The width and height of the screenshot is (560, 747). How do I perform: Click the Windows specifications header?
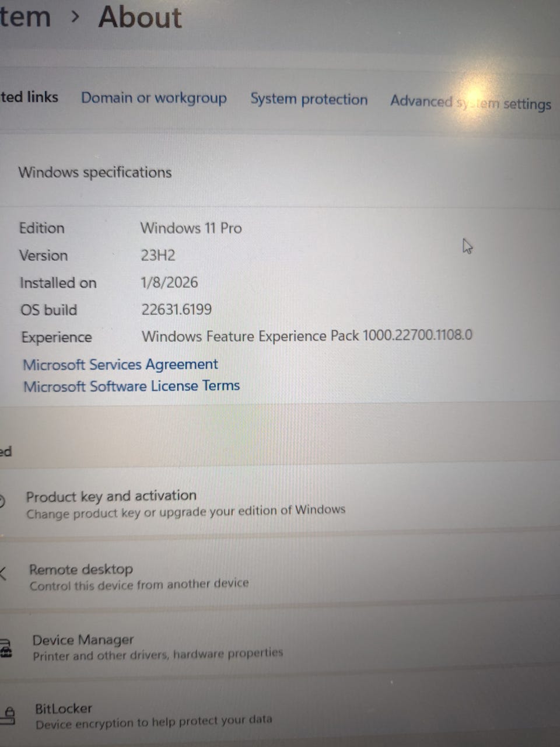click(94, 172)
